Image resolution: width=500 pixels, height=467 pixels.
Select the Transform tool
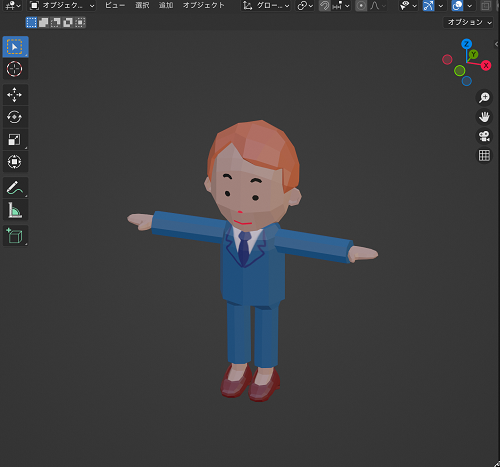pos(15,162)
